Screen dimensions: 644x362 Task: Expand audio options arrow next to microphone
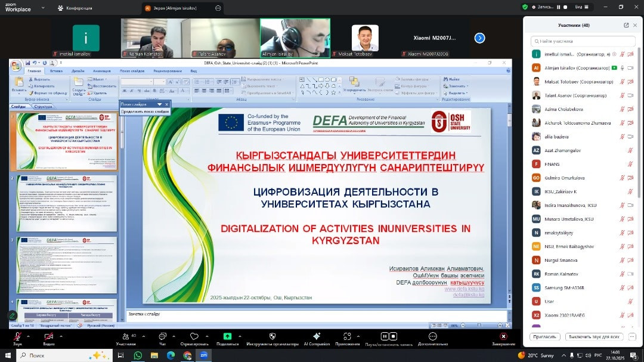29,336
